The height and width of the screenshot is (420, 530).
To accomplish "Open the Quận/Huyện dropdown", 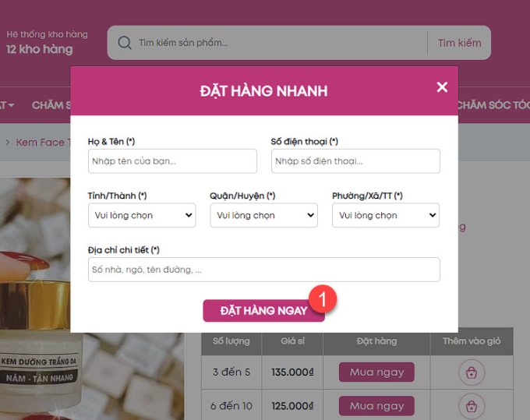I will [263, 215].
